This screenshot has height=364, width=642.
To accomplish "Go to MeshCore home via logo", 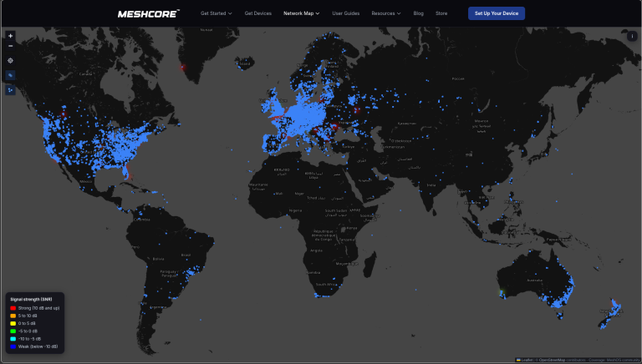I will 149,14.
